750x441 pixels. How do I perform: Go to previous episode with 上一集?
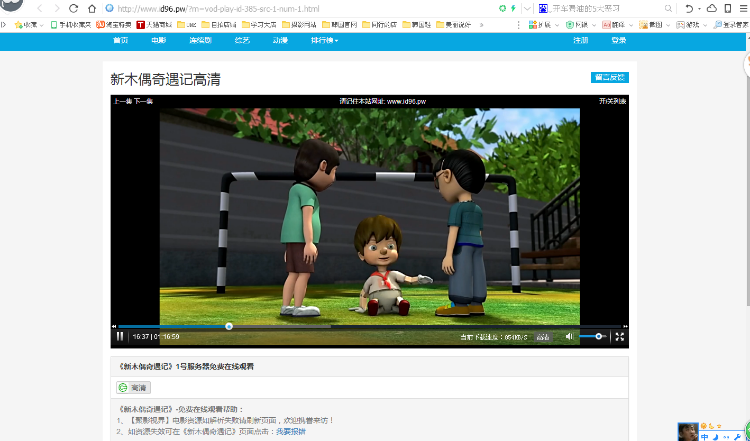(122, 101)
